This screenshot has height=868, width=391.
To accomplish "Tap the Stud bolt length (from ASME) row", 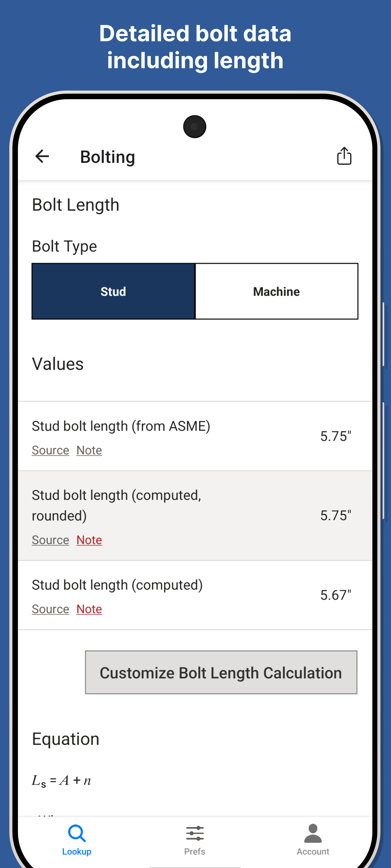I will (x=169, y=427).
